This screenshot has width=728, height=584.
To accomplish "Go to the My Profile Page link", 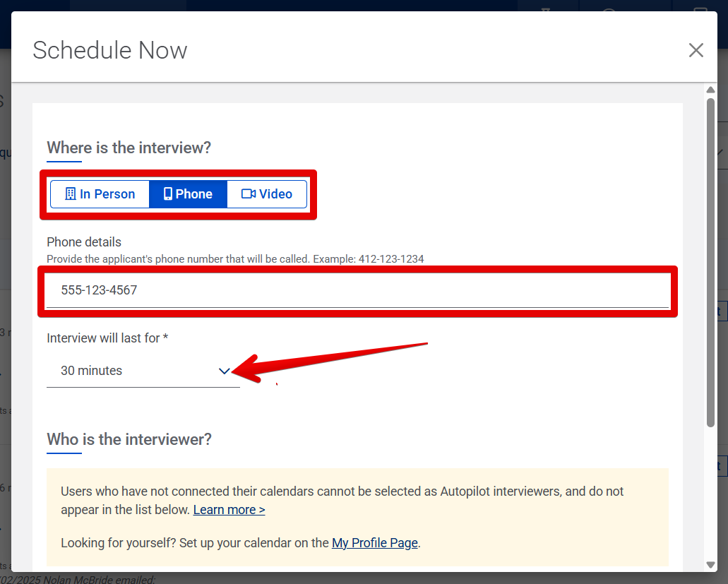I will [375, 542].
